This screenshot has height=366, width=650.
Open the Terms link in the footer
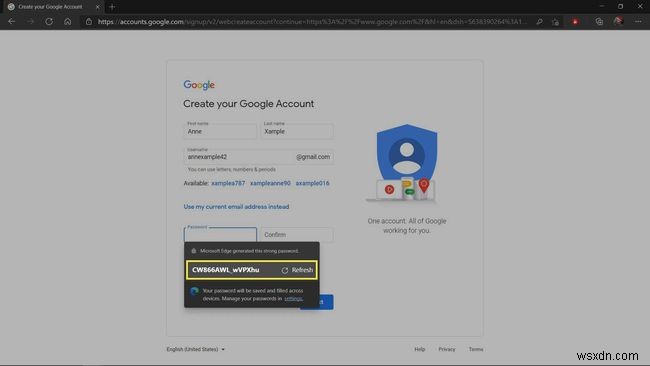pyautogui.click(x=476, y=349)
